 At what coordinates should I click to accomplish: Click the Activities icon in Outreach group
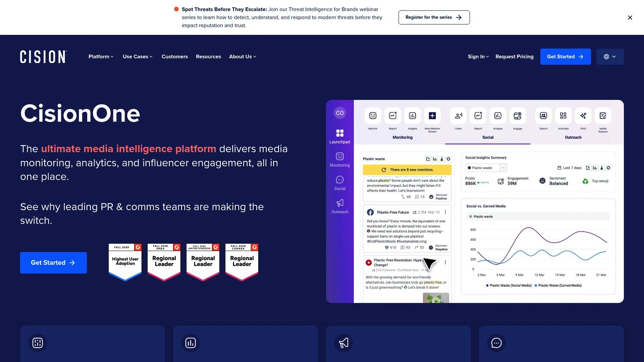(x=563, y=116)
